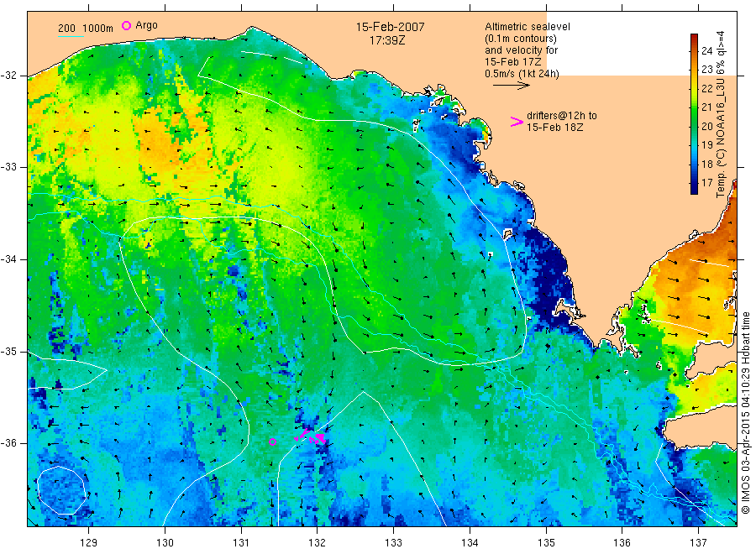
Task: Click the '0.5m/s (1kt 24h)' text
Action: pyautogui.click(x=522, y=74)
